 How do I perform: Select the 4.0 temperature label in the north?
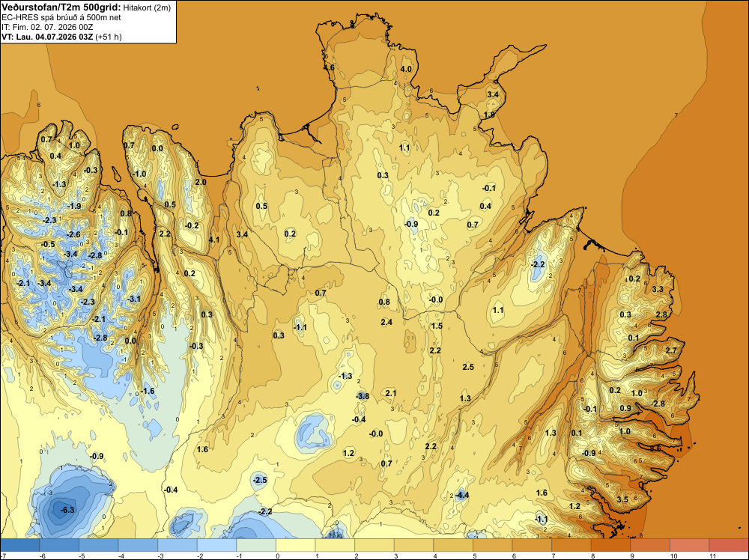[405, 69]
